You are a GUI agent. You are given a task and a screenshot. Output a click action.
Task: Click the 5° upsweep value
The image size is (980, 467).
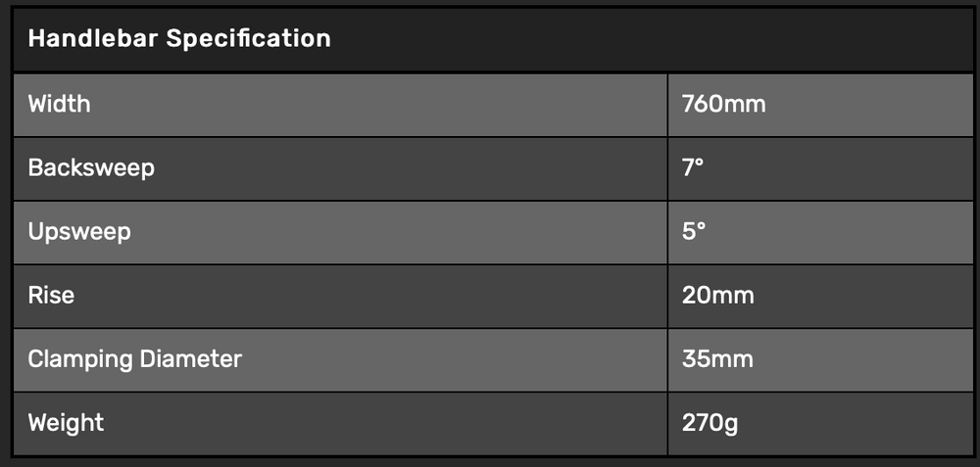point(693,232)
